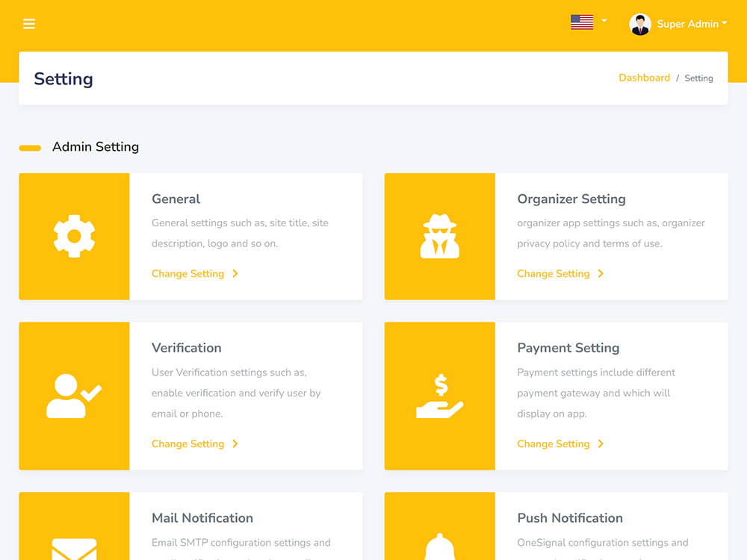Open the Super Admin account dropdown
The height and width of the screenshot is (560, 747).
tap(692, 24)
